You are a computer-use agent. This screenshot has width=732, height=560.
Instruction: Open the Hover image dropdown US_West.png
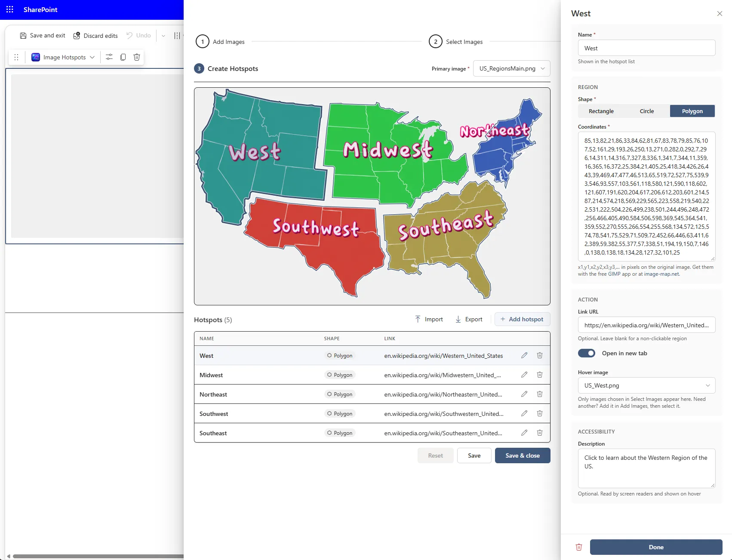click(646, 385)
